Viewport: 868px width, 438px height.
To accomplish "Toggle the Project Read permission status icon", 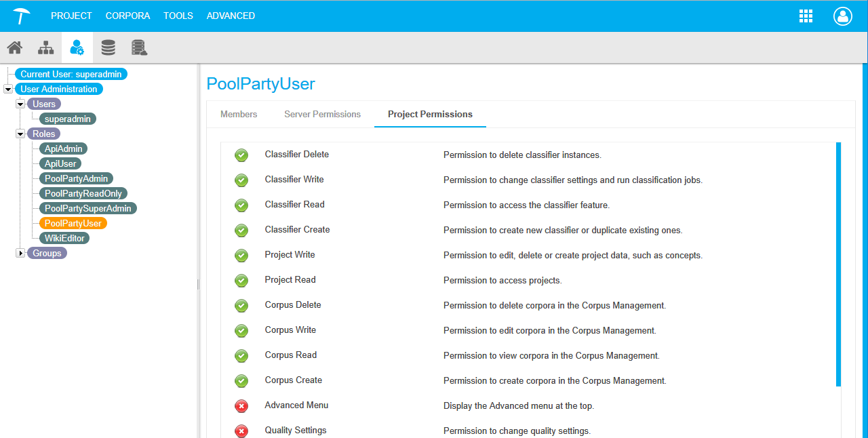I will [241, 281].
